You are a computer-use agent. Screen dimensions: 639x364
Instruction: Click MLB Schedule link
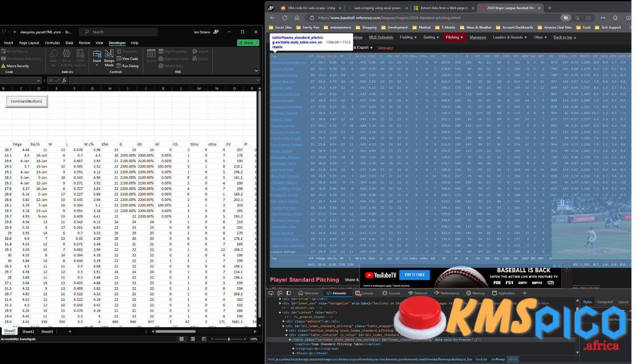[x=381, y=37]
